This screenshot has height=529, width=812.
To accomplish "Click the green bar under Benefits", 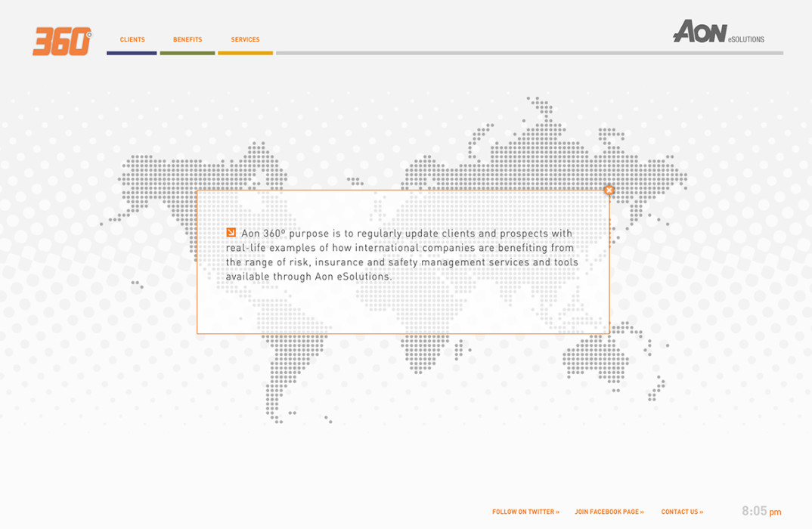I will tap(187, 53).
